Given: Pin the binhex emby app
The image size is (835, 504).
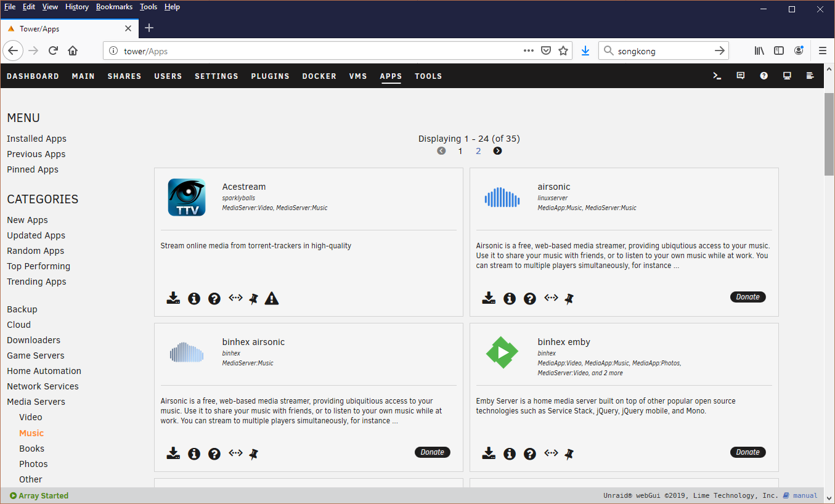Looking at the screenshot, I should tap(569, 454).
